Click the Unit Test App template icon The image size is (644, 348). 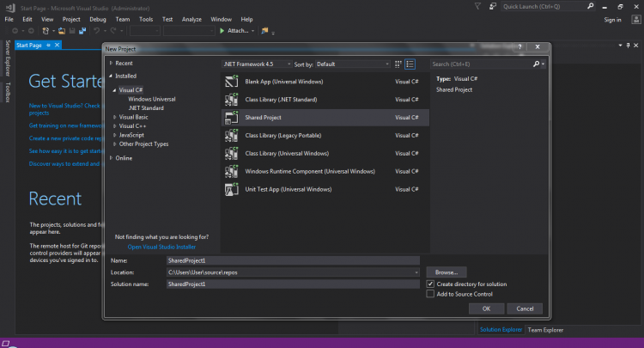point(232,189)
